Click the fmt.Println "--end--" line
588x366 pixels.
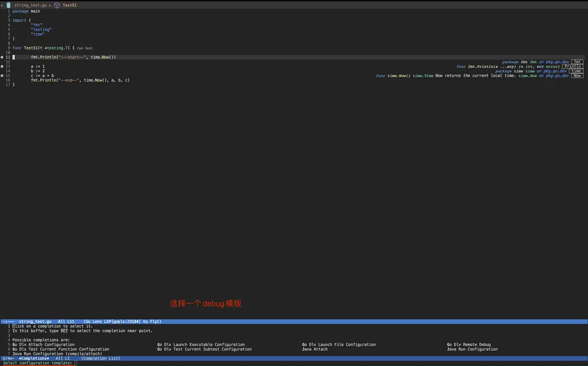coord(80,80)
